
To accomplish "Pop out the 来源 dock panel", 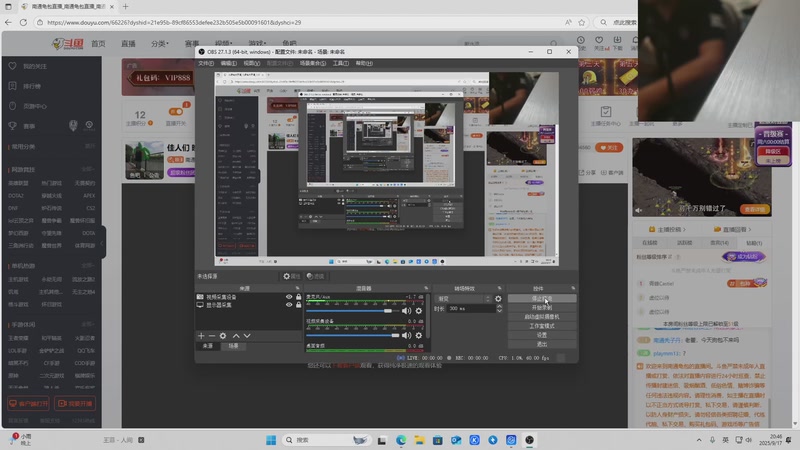I will pyautogui.click(x=297, y=288).
